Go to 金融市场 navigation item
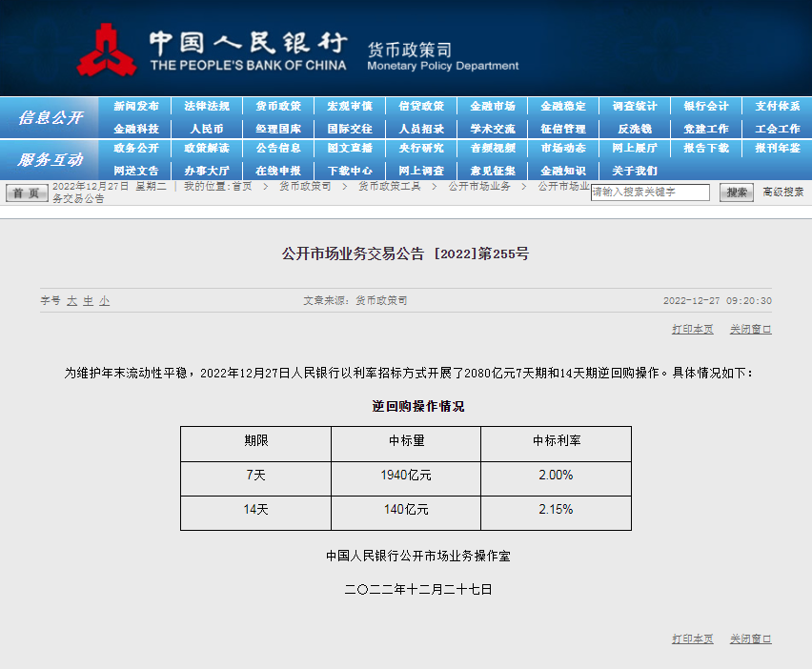 (x=493, y=106)
